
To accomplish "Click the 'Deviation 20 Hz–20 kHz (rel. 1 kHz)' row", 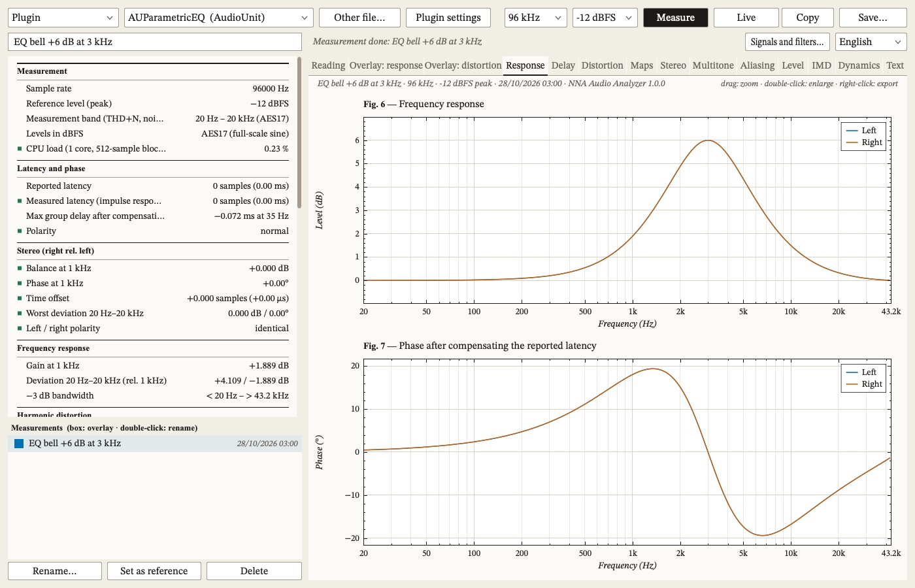I will [153, 381].
